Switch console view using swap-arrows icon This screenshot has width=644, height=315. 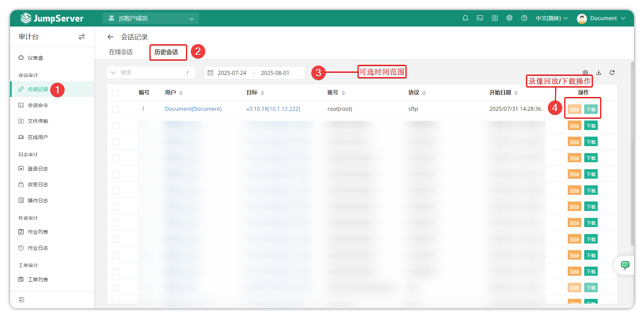point(82,37)
